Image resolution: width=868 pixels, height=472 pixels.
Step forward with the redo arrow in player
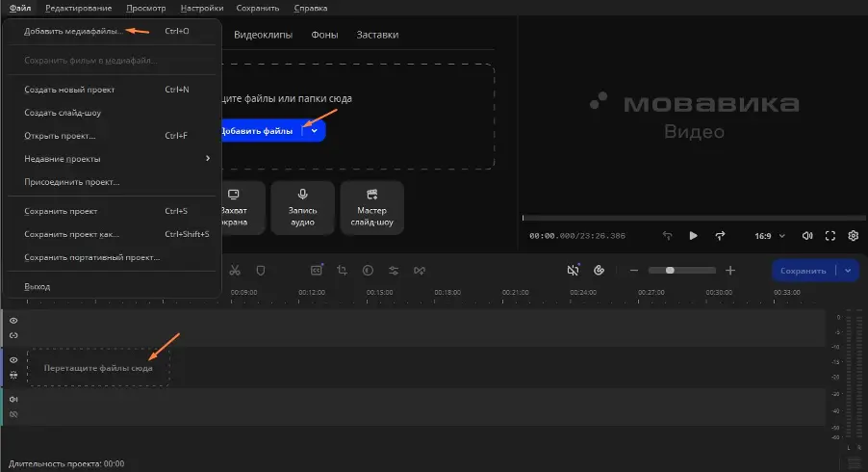pos(720,235)
